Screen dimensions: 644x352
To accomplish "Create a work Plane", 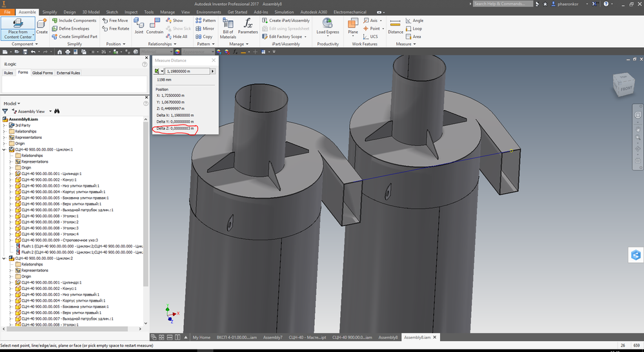I will click(353, 26).
